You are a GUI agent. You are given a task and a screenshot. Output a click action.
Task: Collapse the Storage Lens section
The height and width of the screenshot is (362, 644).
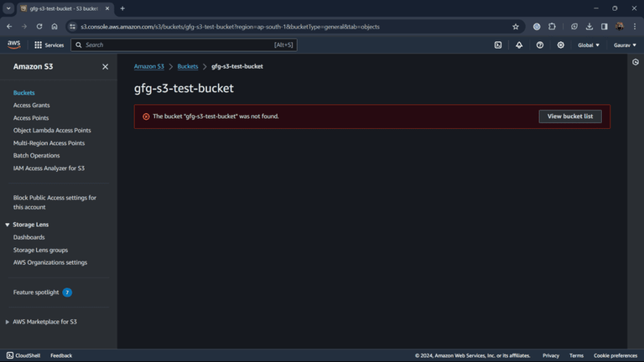pos(8,225)
